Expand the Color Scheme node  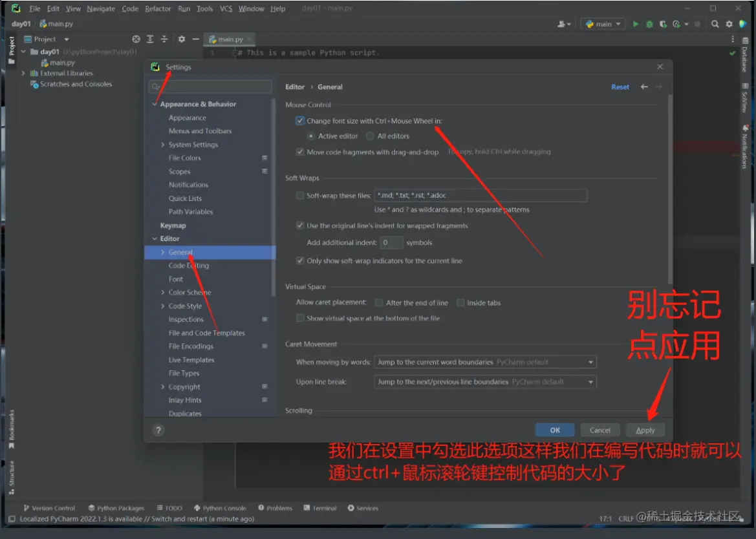click(x=163, y=292)
